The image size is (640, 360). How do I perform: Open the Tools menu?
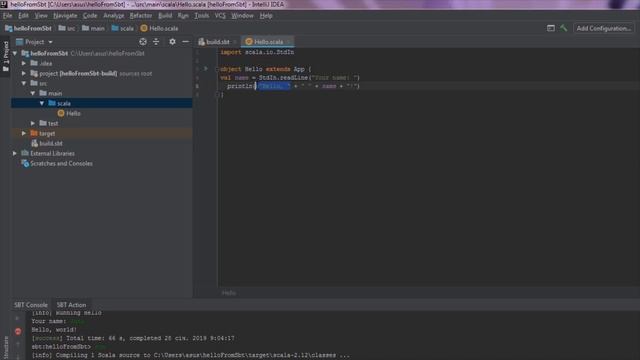point(202,16)
